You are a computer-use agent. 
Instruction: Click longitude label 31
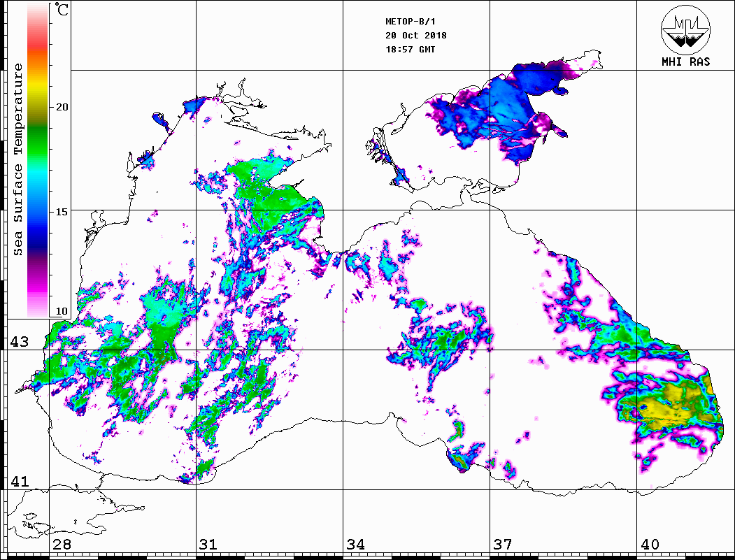208,544
